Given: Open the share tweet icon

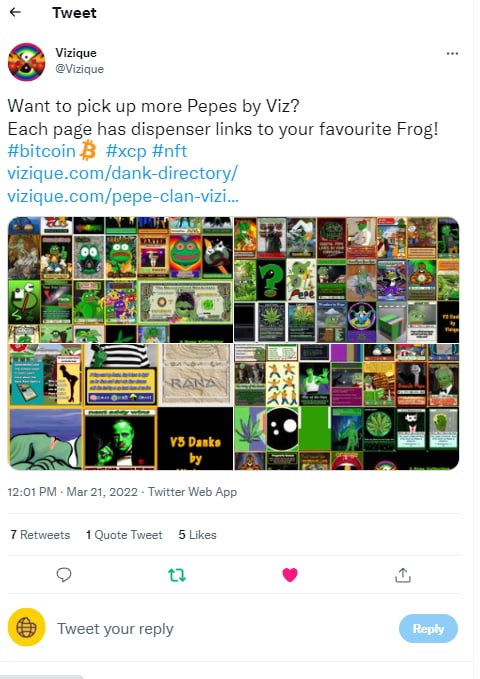Looking at the screenshot, I should pyautogui.click(x=402, y=575).
